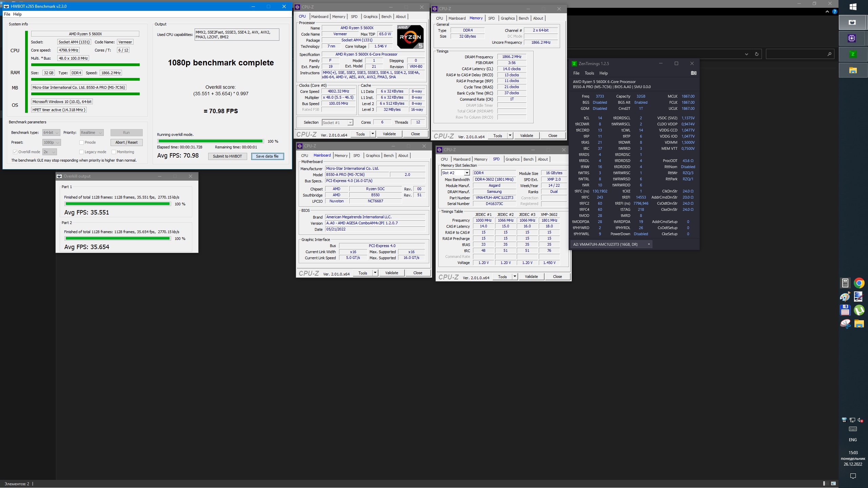Open running File Explorer taskbar button
868x488 pixels.
pos(852,70)
